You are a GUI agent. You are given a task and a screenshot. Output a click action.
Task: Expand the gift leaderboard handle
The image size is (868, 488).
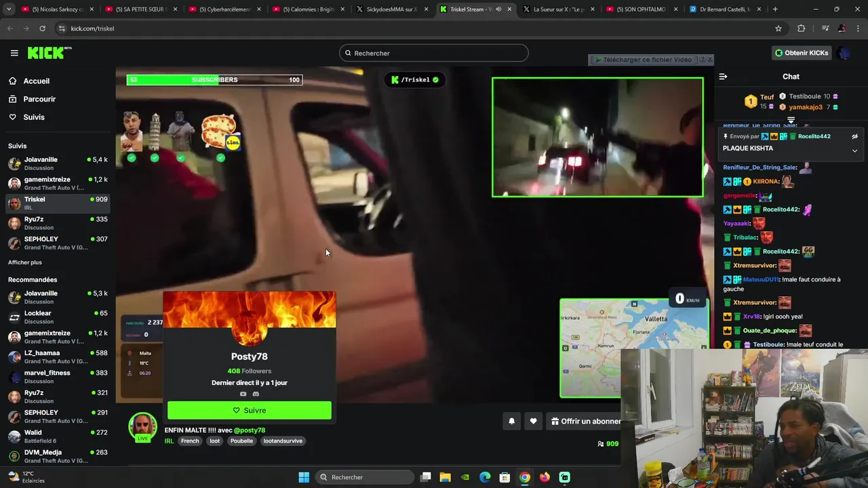(x=791, y=120)
